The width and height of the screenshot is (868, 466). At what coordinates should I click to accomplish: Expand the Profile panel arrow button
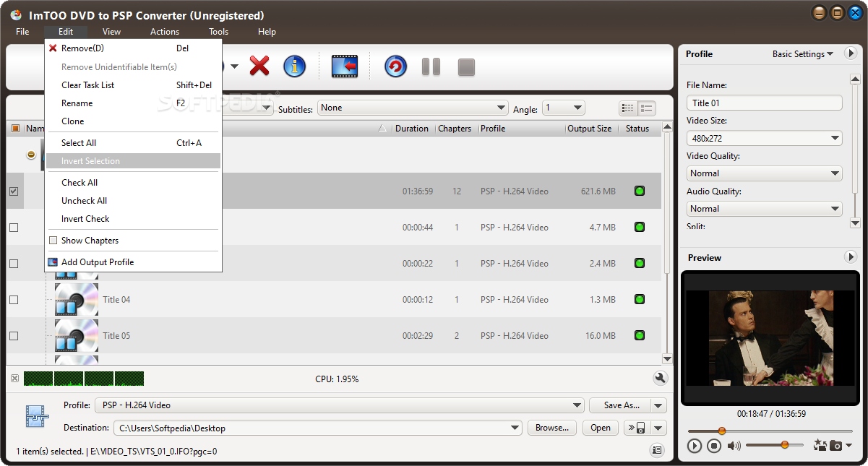coord(851,53)
